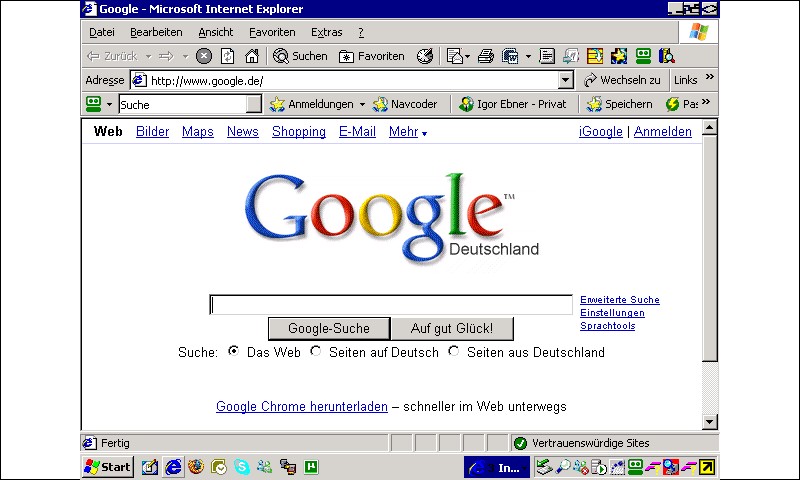Open the Favoriten toolbar button with star folder
This screenshot has width=800, height=480.
click(371, 56)
